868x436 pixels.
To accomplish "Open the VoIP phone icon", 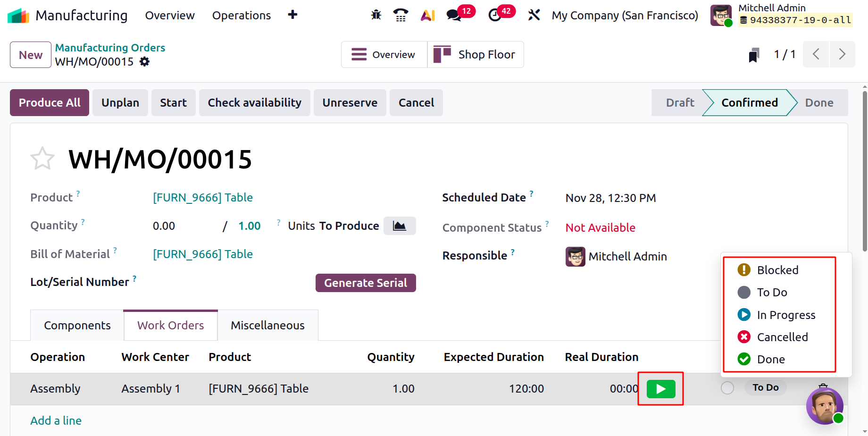I will click(x=401, y=15).
